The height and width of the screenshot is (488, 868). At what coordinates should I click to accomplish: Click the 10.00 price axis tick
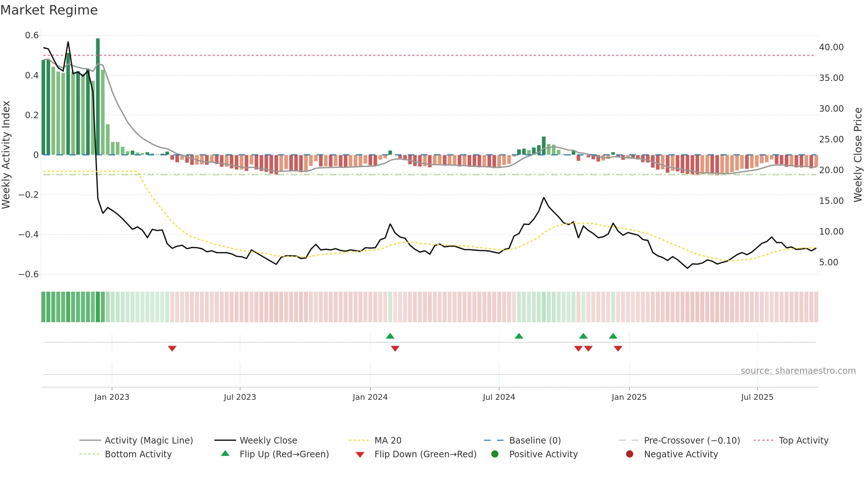coord(831,232)
